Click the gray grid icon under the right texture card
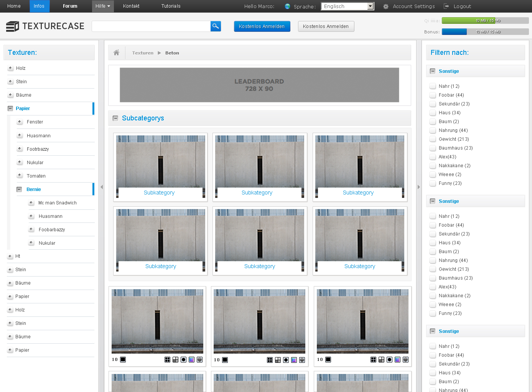 (x=381, y=359)
